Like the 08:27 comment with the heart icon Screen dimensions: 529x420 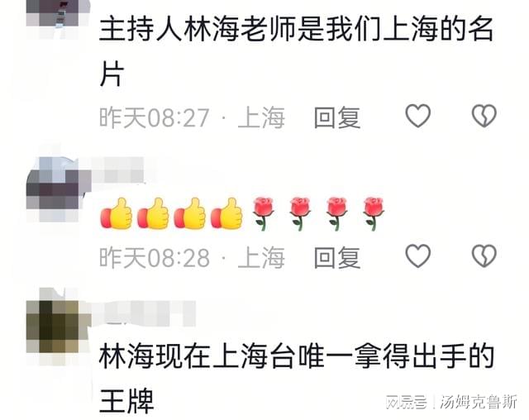point(417,116)
